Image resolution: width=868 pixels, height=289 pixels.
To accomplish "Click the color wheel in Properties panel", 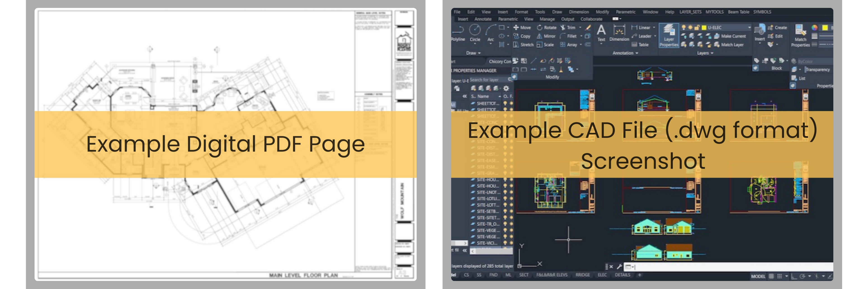I will pyautogui.click(x=814, y=28).
